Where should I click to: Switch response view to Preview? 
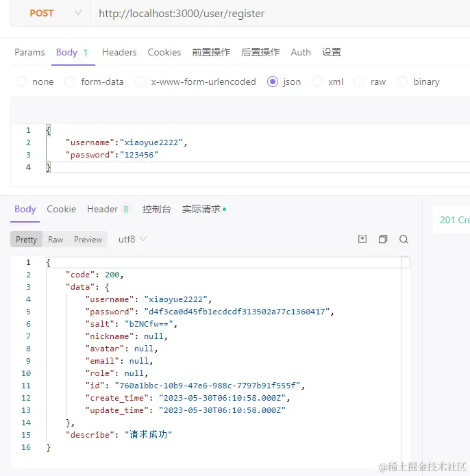coord(88,239)
